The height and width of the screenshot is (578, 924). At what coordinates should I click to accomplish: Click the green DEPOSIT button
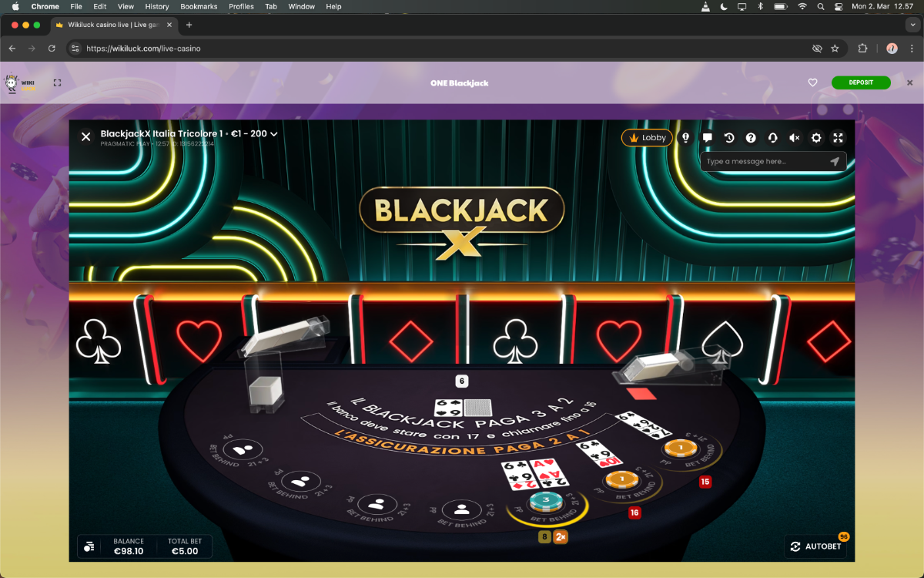[x=861, y=82]
